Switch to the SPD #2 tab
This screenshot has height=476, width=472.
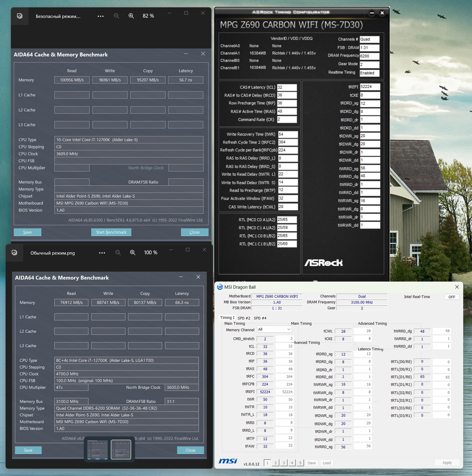(x=244, y=318)
